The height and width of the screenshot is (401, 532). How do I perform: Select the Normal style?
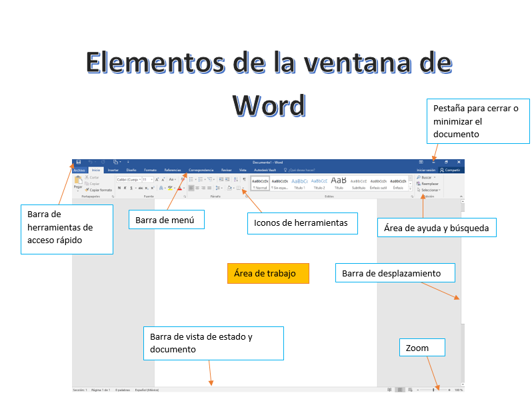pos(260,183)
